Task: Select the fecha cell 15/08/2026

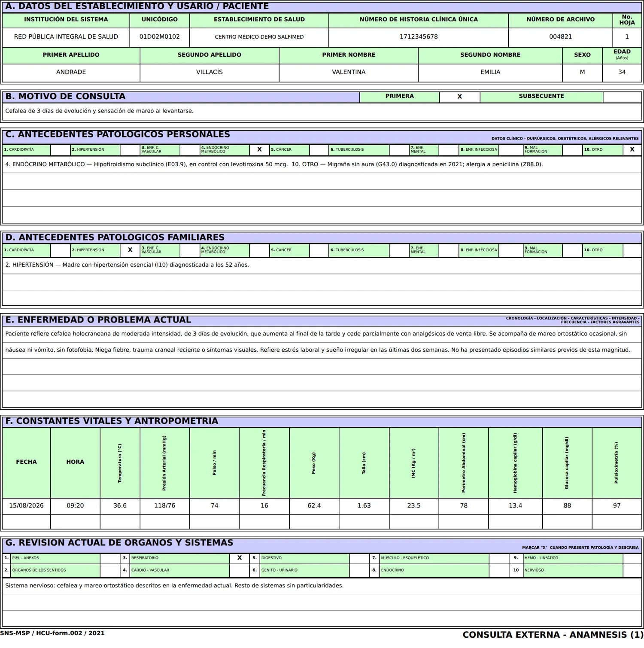Action: (x=27, y=506)
